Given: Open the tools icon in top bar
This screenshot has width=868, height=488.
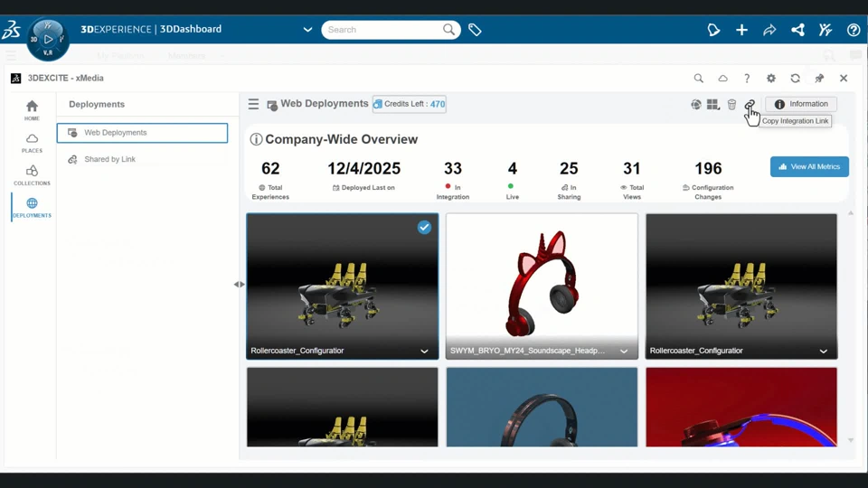Looking at the screenshot, I should [826, 30].
